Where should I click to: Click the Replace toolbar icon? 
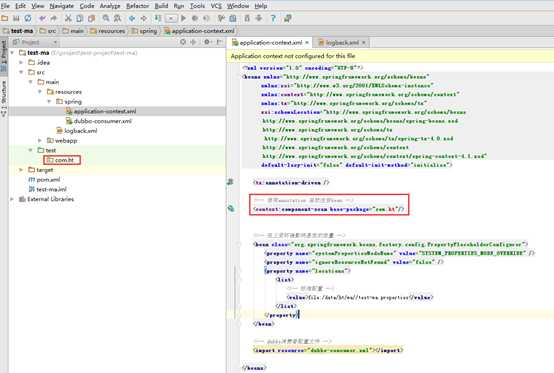click(117, 18)
